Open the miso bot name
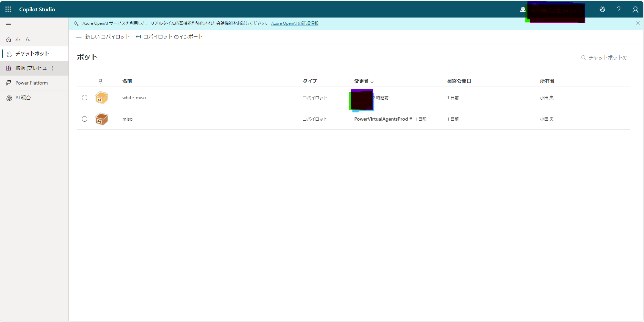This screenshot has width=644, height=322. coord(127,119)
